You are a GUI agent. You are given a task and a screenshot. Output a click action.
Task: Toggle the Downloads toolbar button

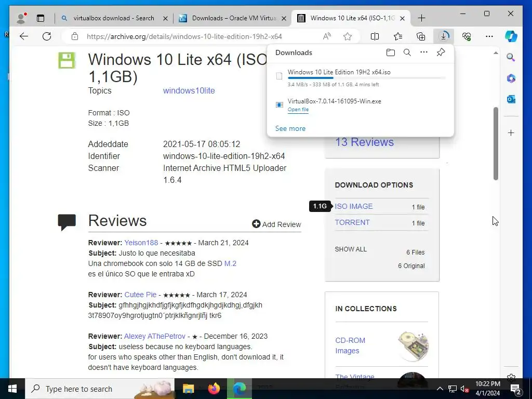444,36
